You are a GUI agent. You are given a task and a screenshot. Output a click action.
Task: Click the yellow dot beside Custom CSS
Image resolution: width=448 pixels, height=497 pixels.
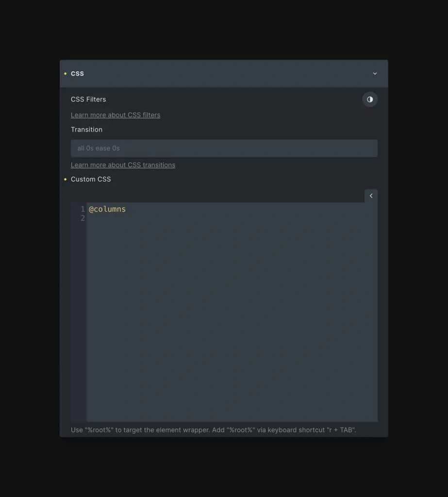[x=66, y=180]
